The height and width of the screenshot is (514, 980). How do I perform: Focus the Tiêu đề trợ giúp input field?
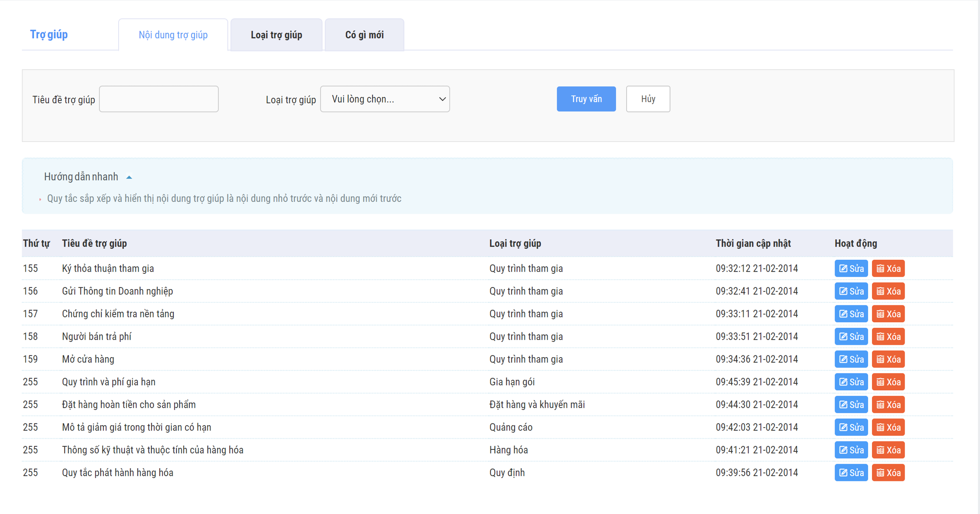click(159, 99)
